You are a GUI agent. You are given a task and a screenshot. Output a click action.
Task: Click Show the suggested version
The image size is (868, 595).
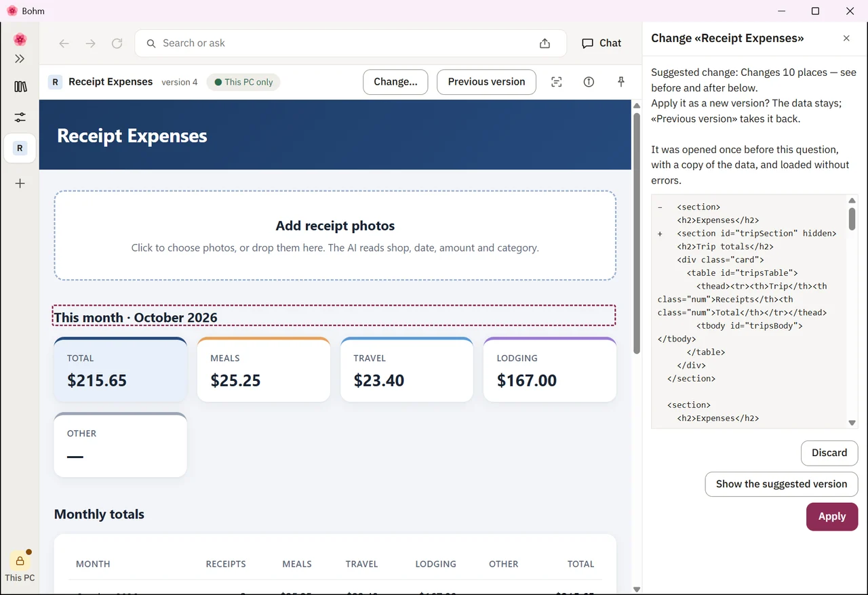[x=781, y=485]
